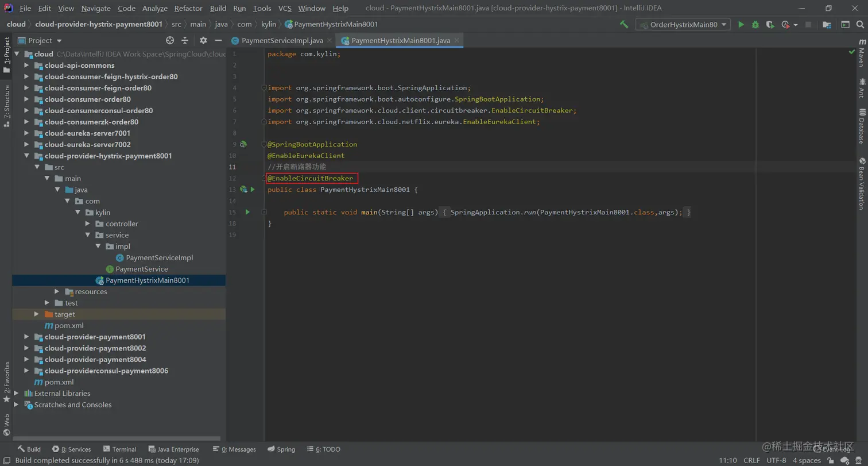
Task: Close the PaymentHystrixMain8001.java tab
Action: (457, 41)
